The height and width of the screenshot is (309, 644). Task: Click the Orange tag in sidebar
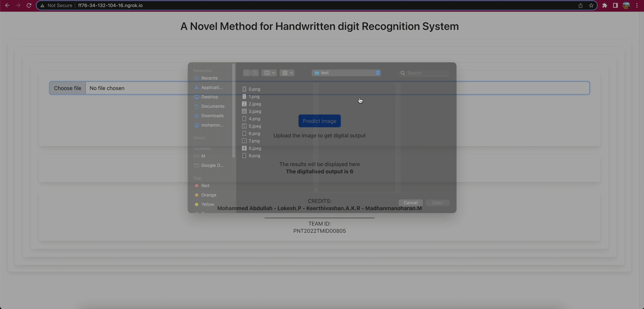pos(209,195)
